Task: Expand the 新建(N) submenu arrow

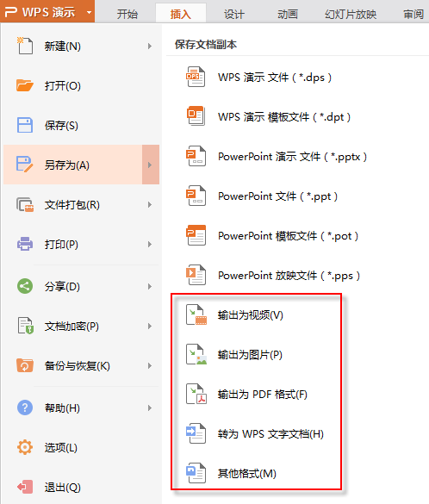Action: [x=150, y=47]
